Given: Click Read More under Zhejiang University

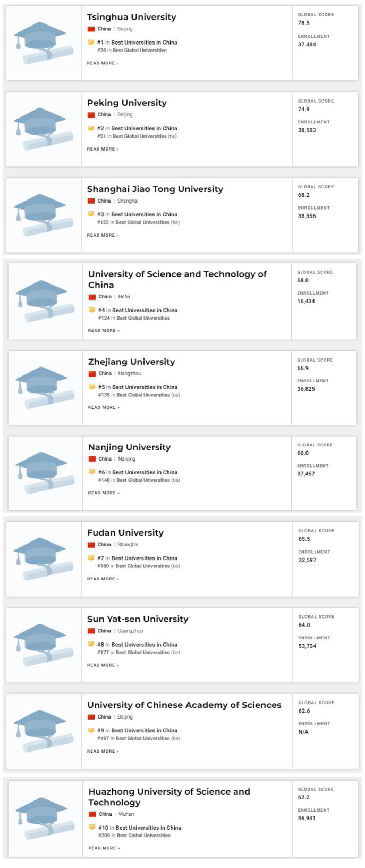Looking at the screenshot, I should pos(104,407).
